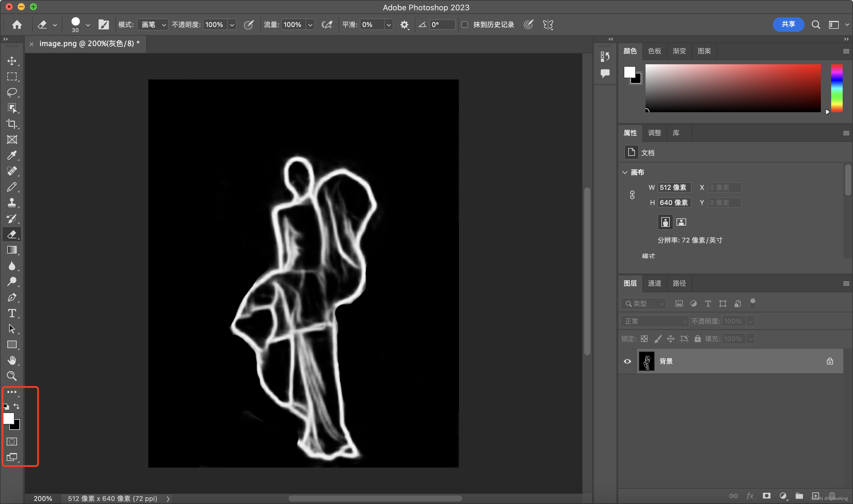
Task: Select the Move tool
Action: click(12, 61)
